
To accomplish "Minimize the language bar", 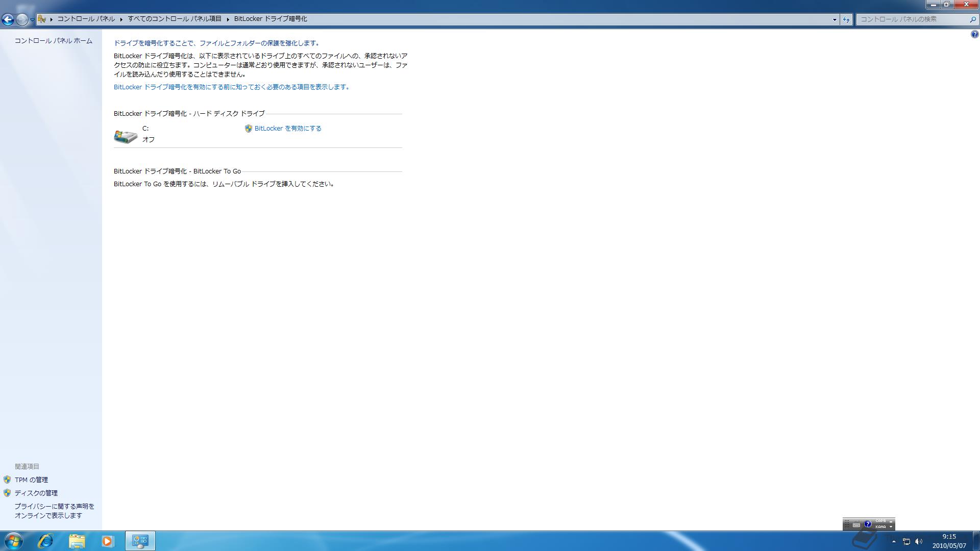I will pos(891,521).
